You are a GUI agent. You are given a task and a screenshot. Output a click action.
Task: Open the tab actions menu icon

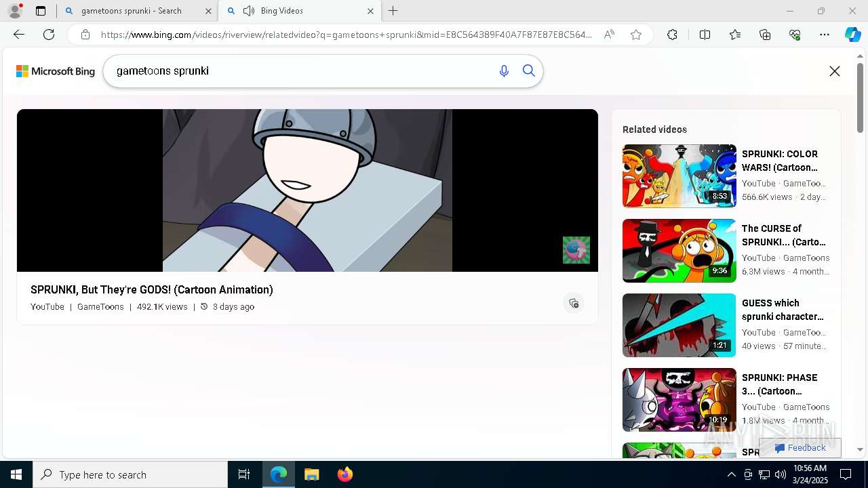pyautogui.click(x=41, y=11)
